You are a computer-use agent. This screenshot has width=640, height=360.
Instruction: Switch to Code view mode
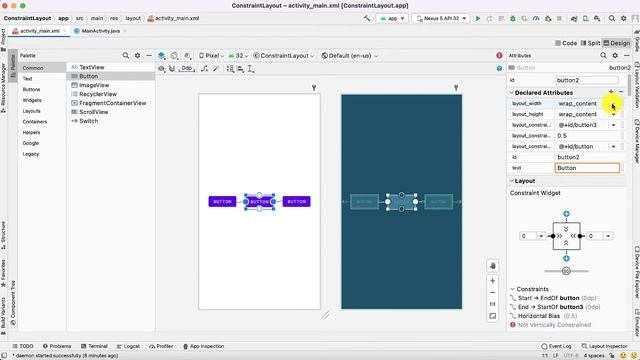tap(566, 43)
